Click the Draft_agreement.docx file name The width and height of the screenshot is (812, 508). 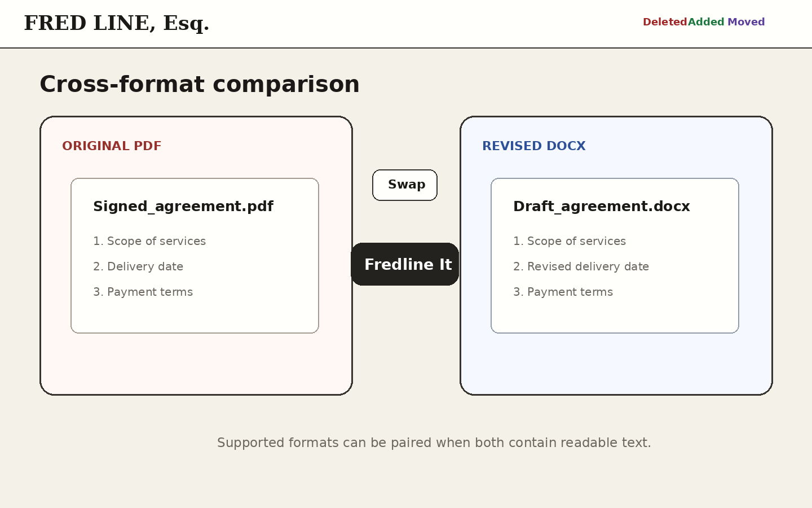point(602,207)
